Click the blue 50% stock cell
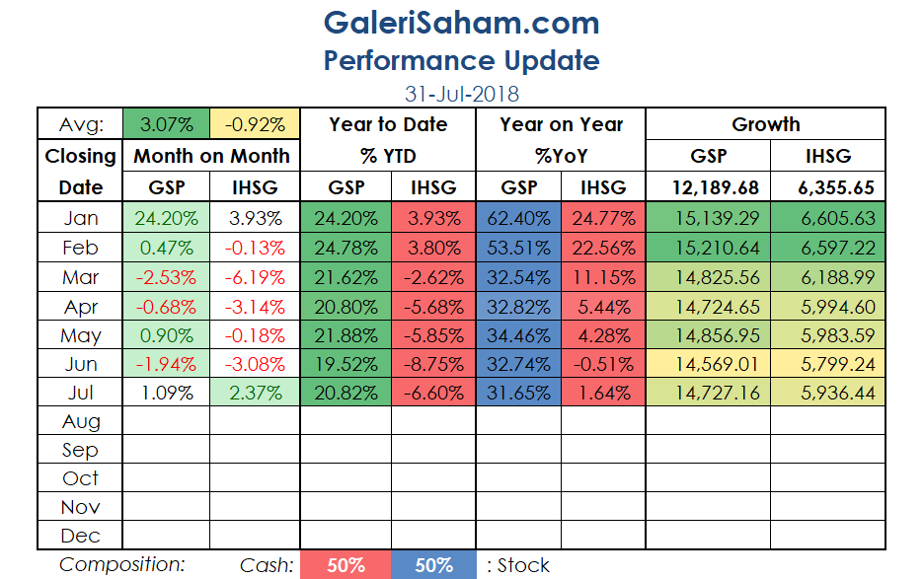This screenshot has width=924, height=579. (433, 565)
